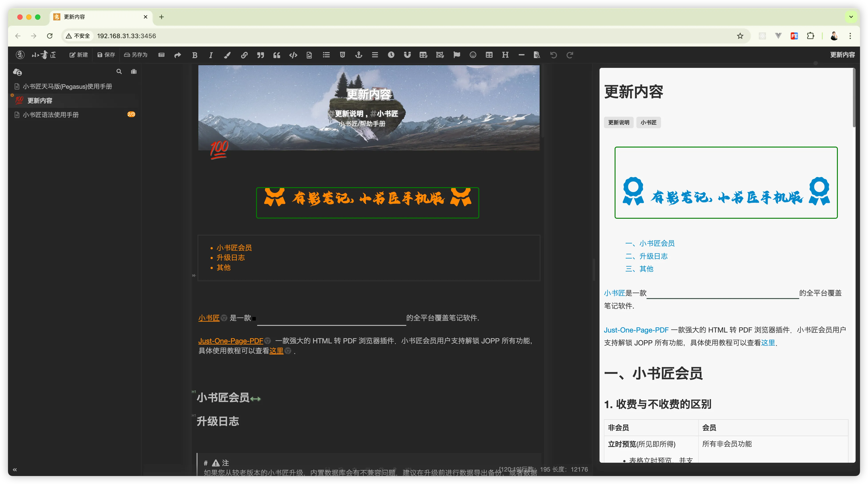Insert a hyperlink with the chain icon
The image size is (868, 484).
tap(244, 55)
